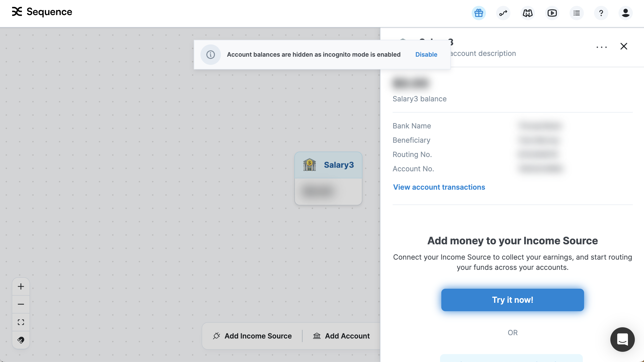The height and width of the screenshot is (362, 644).
Task: Click the Account No. label
Action: coord(413,169)
